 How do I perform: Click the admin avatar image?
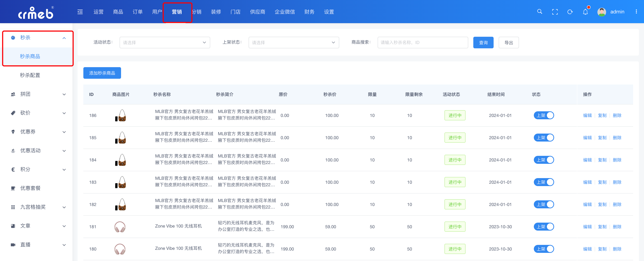(x=601, y=12)
